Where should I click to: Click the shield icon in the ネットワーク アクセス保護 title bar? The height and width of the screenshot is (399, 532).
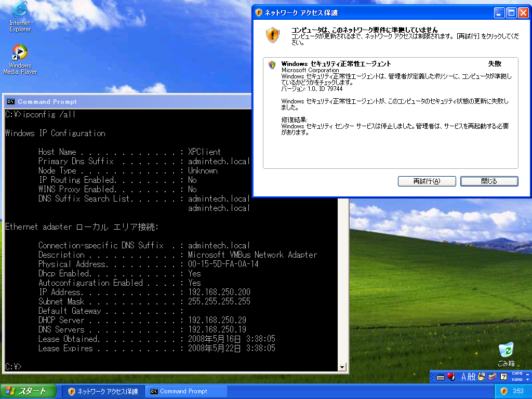point(259,13)
